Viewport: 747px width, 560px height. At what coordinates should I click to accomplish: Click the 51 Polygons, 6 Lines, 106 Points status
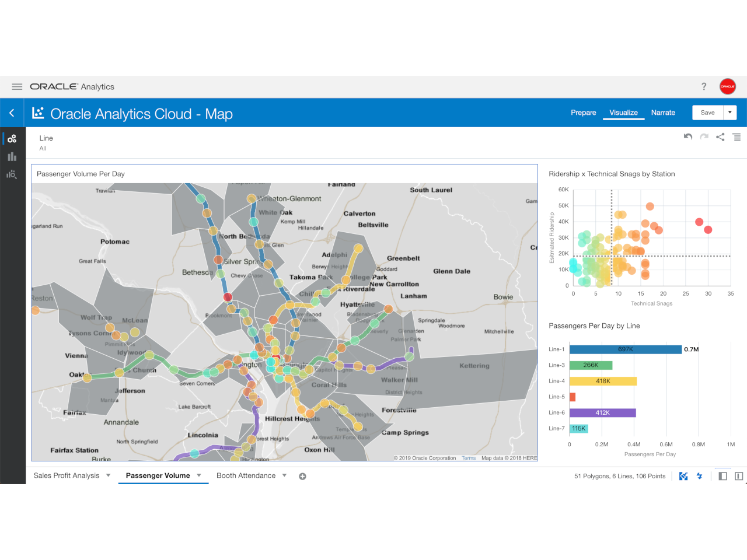pos(620,476)
